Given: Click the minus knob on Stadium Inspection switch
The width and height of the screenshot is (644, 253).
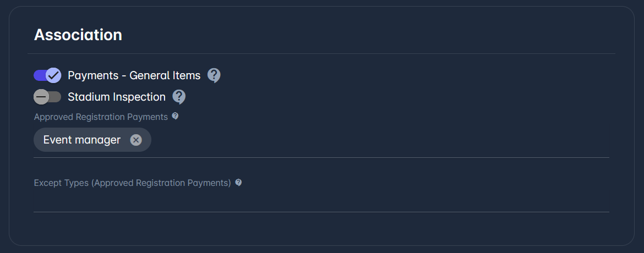Looking at the screenshot, I should pos(41,97).
